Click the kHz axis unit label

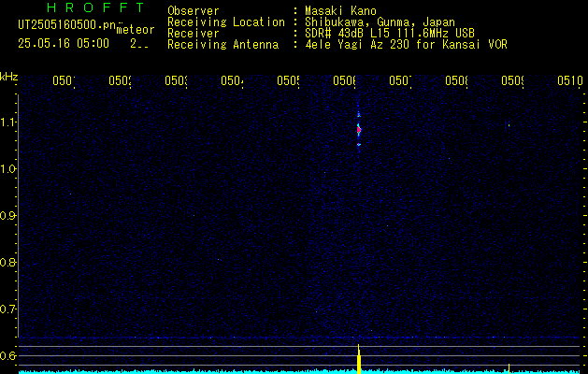[8, 78]
